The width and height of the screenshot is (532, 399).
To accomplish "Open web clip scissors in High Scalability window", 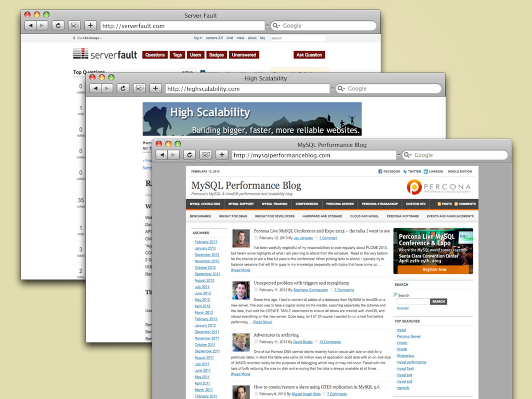I will coord(139,88).
